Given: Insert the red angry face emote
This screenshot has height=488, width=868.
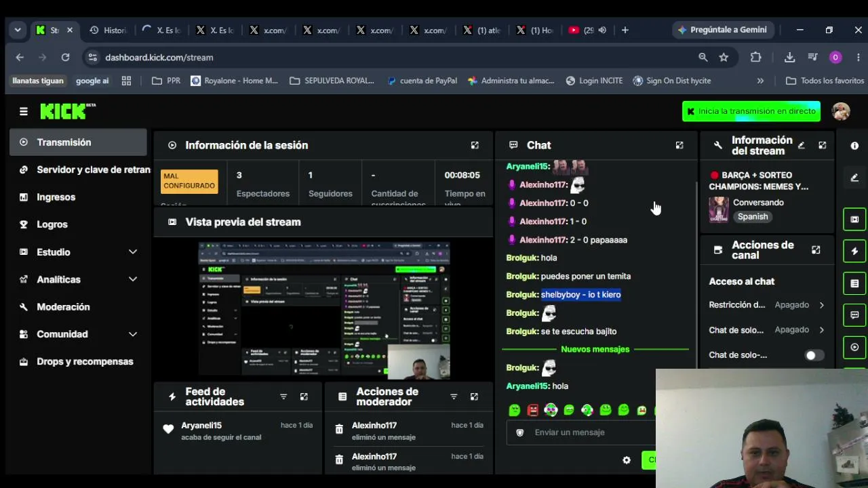Looking at the screenshot, I should point(533,410).
